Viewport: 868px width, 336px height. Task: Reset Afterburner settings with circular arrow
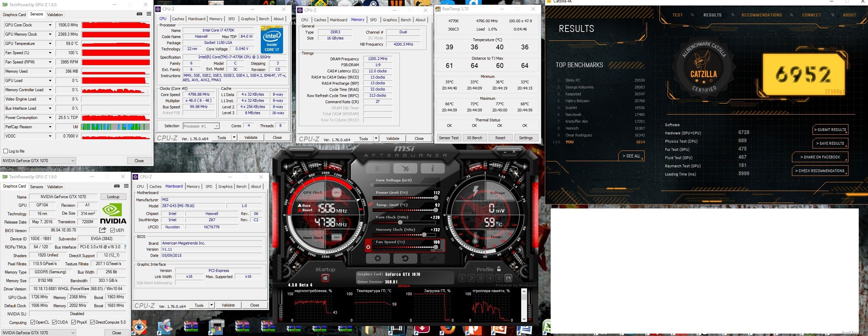(405, 259)
